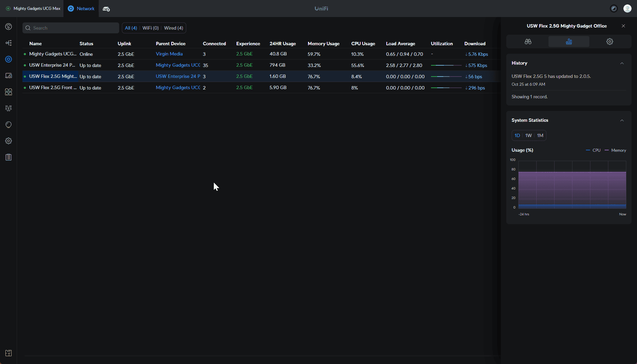
Task: Open the Virgin Media parent device link
Action: [x=169, y=54]
